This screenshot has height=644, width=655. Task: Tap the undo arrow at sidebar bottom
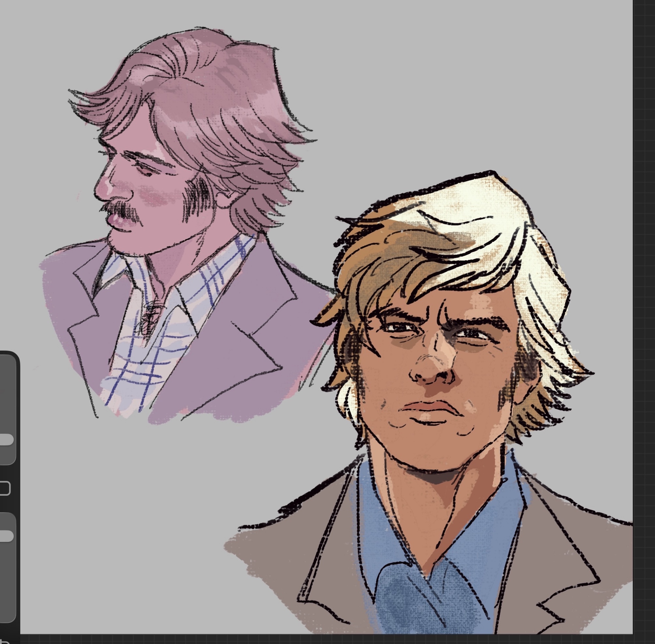4,642
